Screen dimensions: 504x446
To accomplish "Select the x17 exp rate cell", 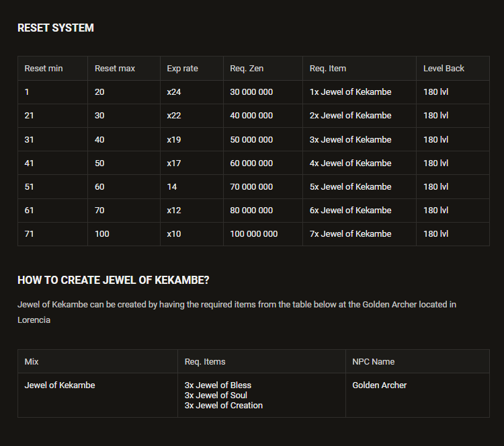I will pos(192,163).
